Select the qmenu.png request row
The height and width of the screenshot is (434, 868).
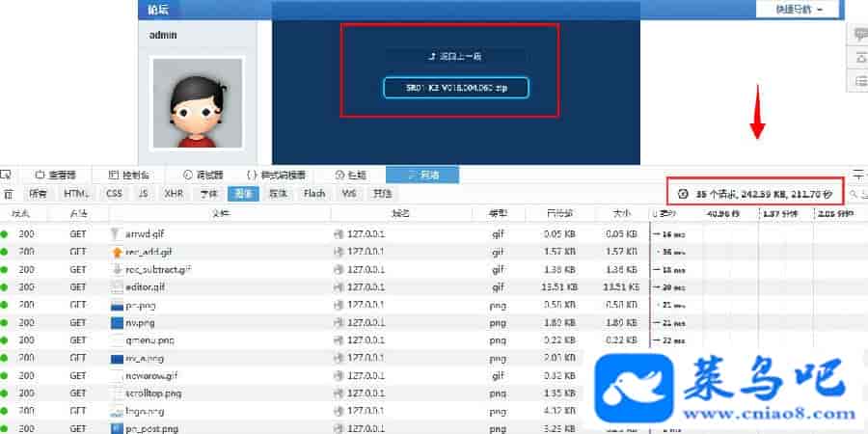click(x=434, y=339)
